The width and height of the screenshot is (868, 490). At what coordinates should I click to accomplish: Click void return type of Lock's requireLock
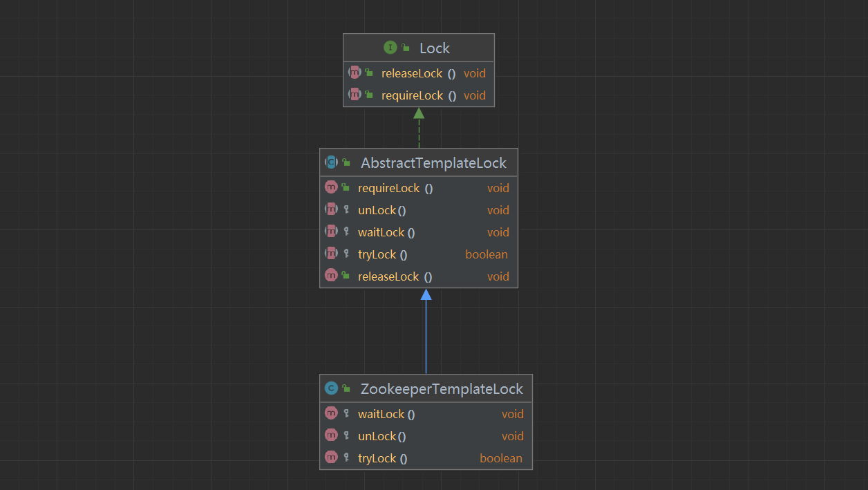click(x=475, y=95)
